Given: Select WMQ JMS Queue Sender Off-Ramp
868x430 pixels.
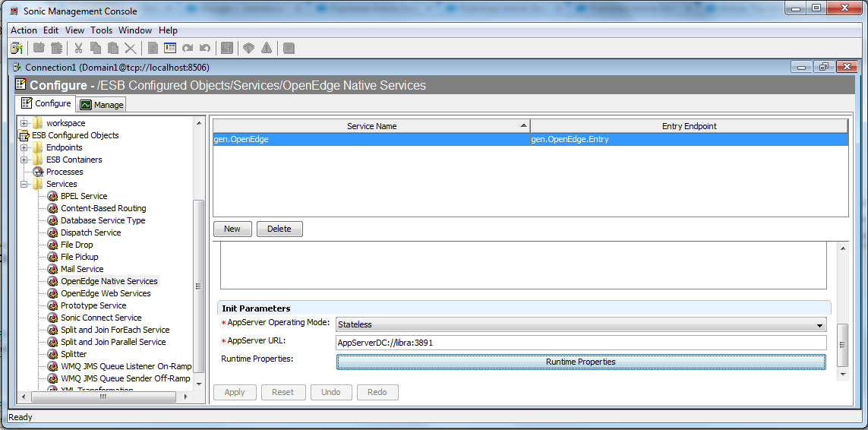Looking at the screenshot, I should 125,379.
